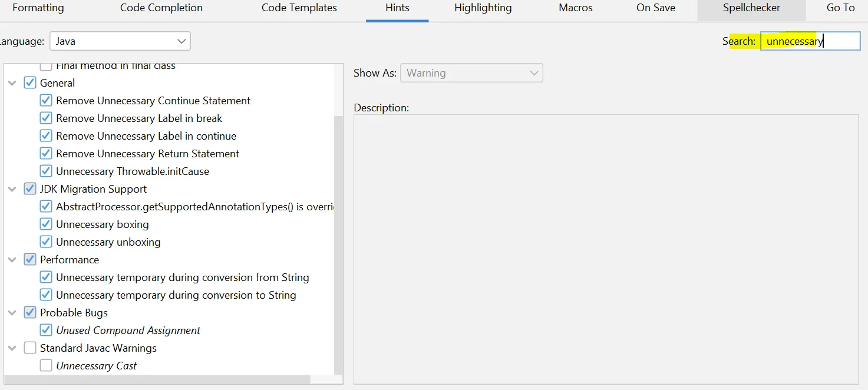Open the Language dropdown
868x390 pixels.
pos(120,41)
